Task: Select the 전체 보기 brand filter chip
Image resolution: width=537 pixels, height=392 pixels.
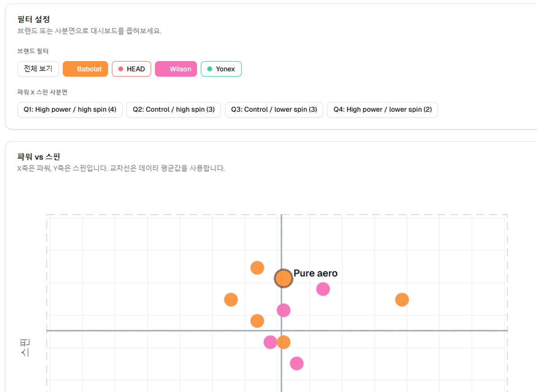Action: (x=38, y=69)
